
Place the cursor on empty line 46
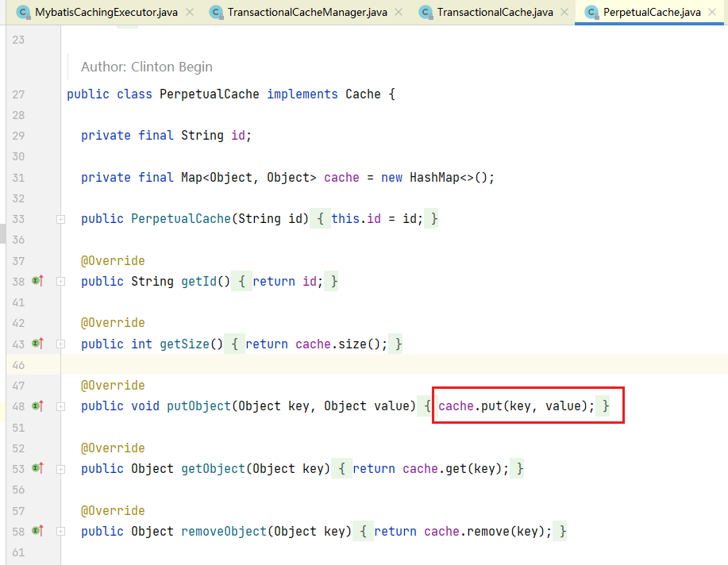point(318,365)
